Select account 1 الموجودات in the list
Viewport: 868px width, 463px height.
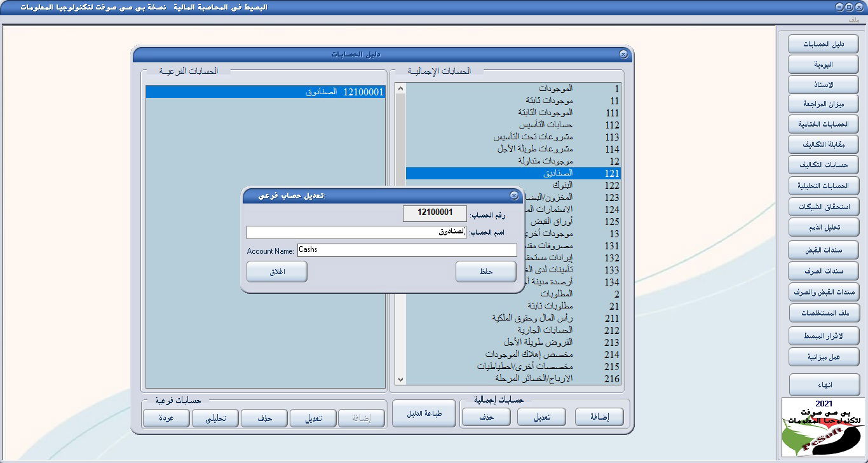point(512,88)
